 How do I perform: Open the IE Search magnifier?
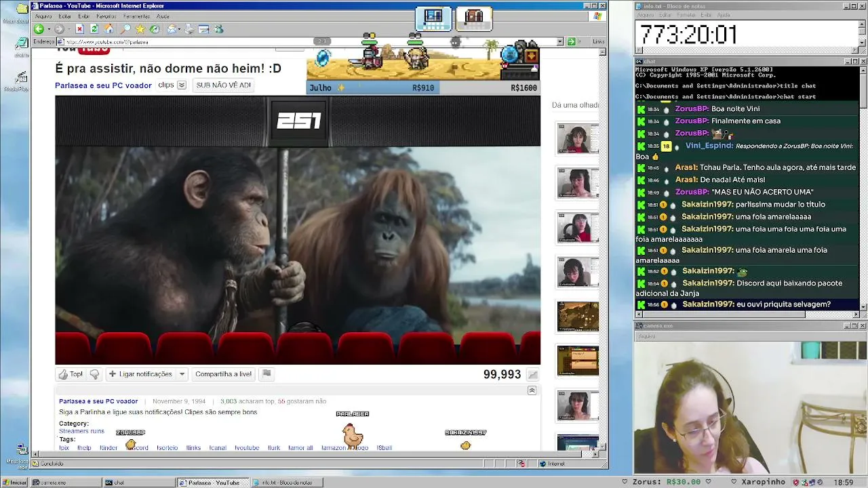click(125, 29)
